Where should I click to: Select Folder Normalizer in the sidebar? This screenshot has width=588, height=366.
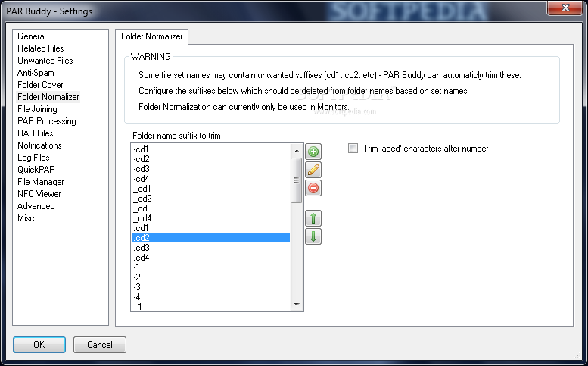point(48,97)
